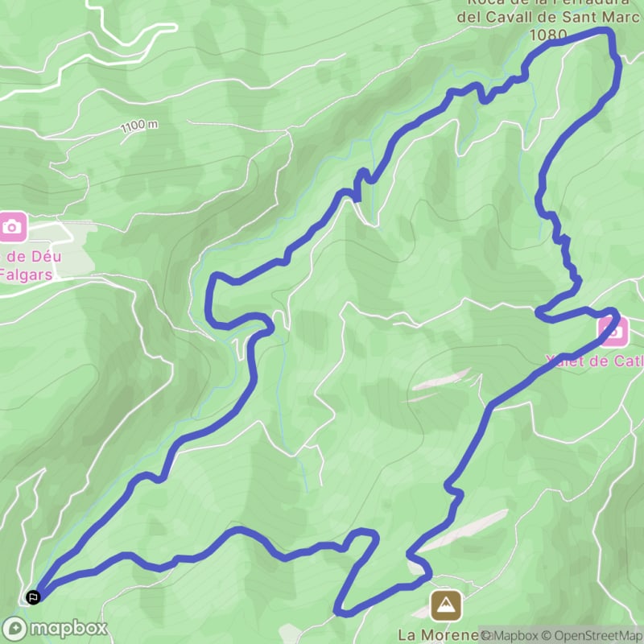Click the pink Falgars text label
644x644 pixels.
tap(26, 275)
